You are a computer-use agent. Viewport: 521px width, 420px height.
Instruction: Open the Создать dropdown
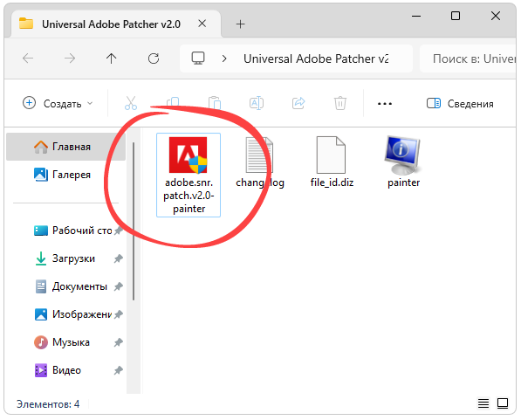click(58, 103)
